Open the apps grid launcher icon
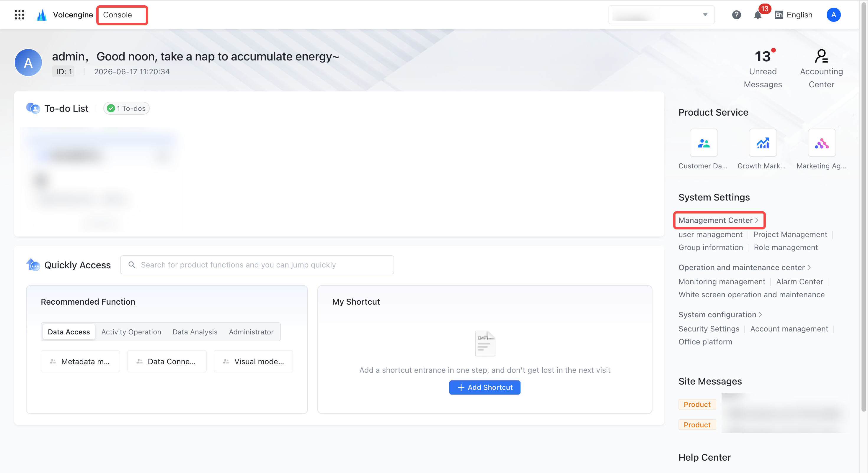 19,14
